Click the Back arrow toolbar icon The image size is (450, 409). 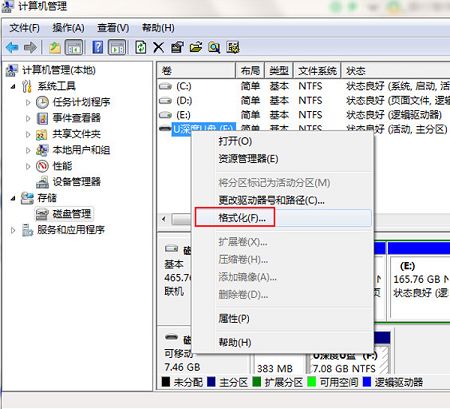pyautogui.click(x=12, y=47)
